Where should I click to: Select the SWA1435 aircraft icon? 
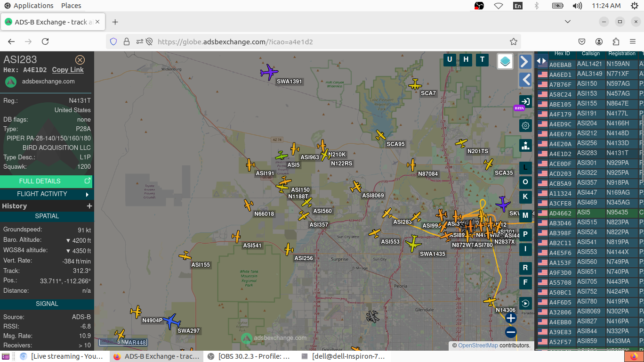[x=413, y=244]
